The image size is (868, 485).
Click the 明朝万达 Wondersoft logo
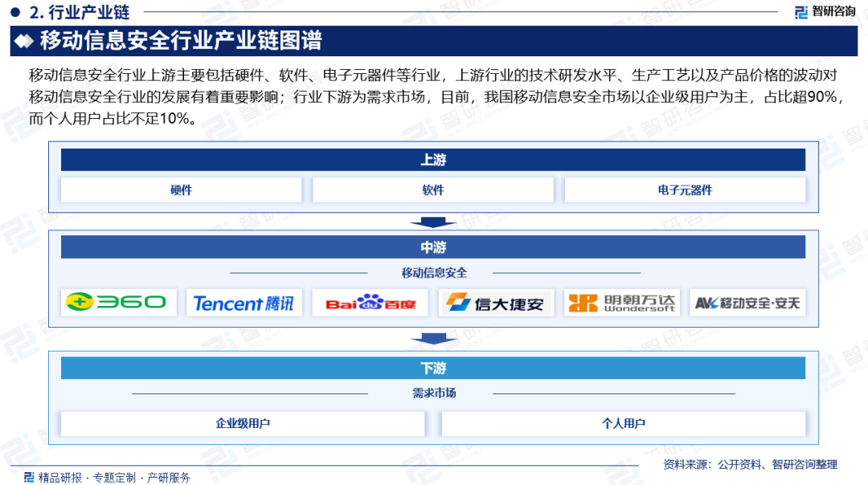click(x=621, y=303)
